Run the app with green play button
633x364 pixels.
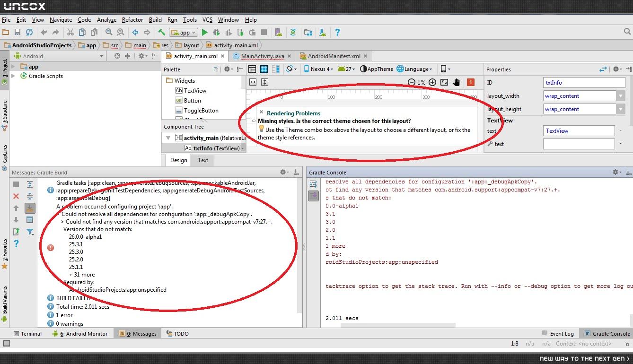(x=204, y=33)
